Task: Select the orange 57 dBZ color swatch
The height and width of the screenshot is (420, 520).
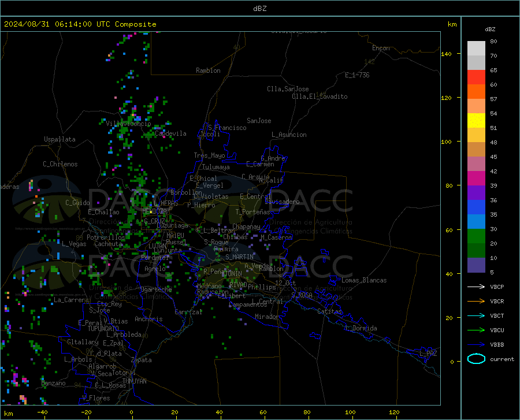Action: click(476, 92)
